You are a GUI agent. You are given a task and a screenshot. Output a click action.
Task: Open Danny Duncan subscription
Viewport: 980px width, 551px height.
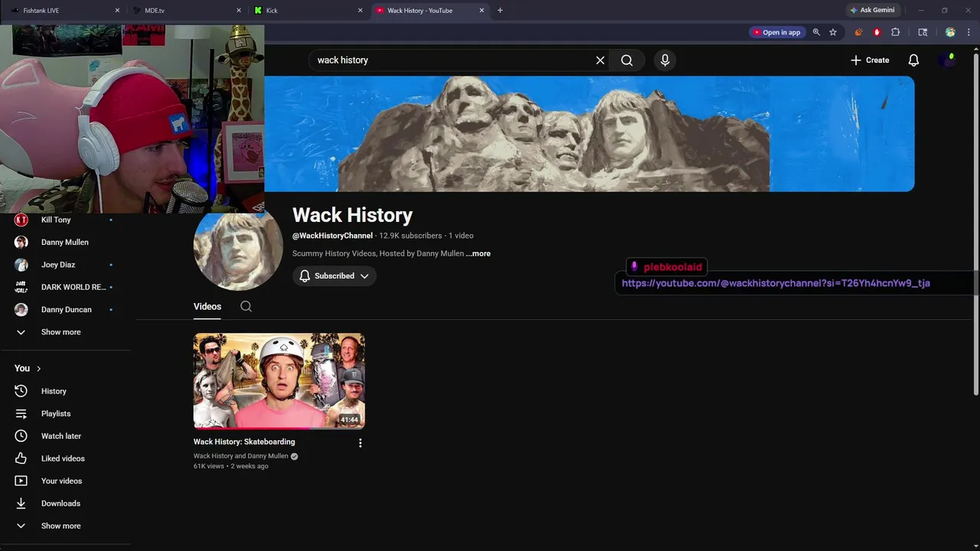pos(65,310)
